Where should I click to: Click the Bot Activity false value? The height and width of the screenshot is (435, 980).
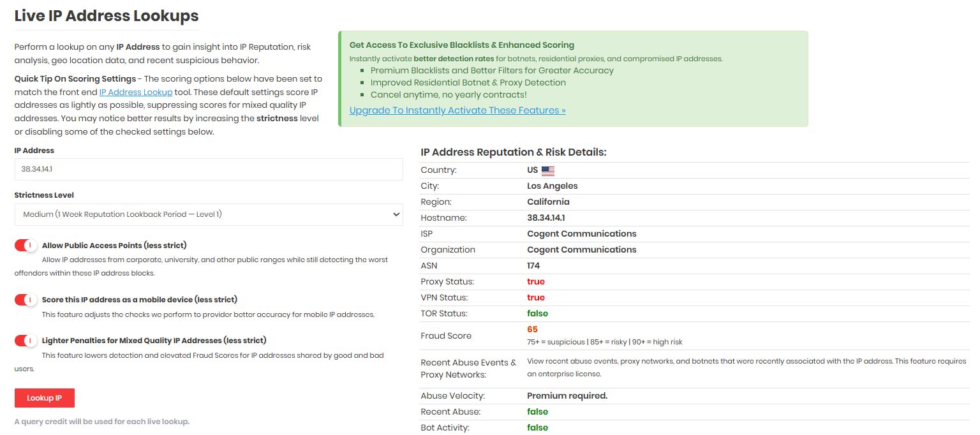click(x=537, y=428)
